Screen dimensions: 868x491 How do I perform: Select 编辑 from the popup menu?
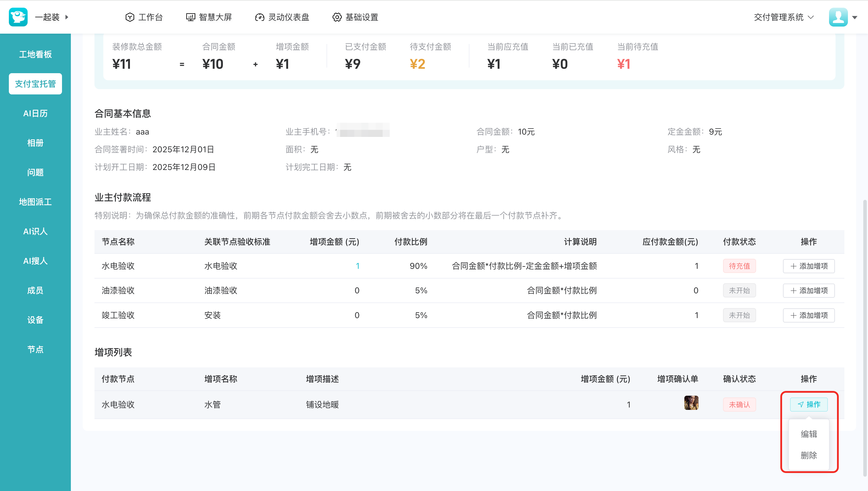[x=809, y=434]
